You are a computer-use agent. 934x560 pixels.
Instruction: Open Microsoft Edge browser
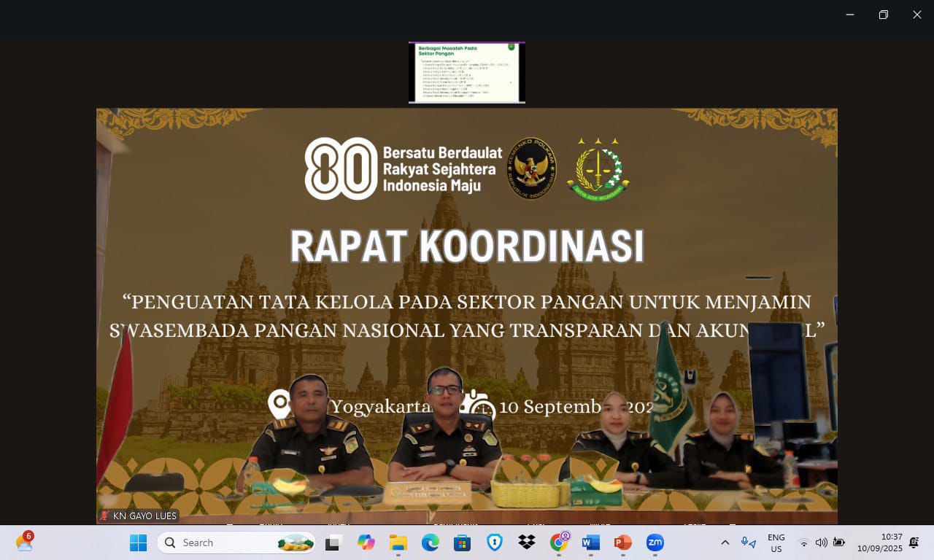pyautogui.click(x=430, y=542)
